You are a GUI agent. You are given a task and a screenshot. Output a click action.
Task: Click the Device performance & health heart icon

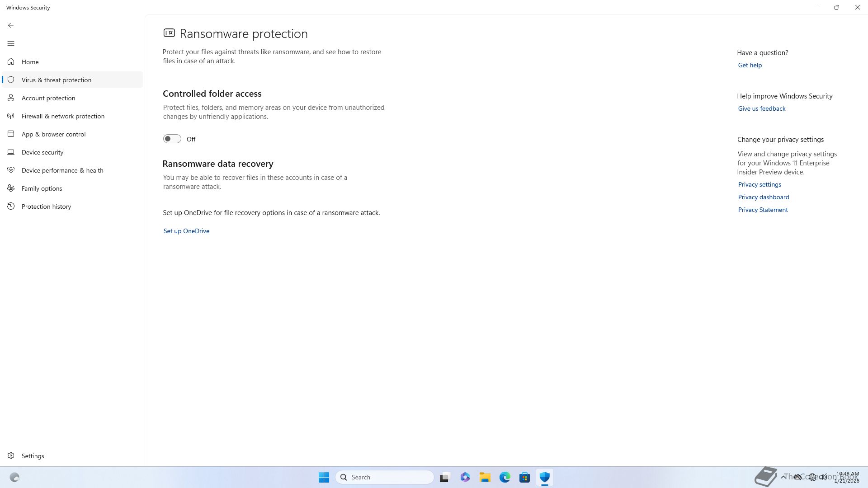[x=11, y=170]
